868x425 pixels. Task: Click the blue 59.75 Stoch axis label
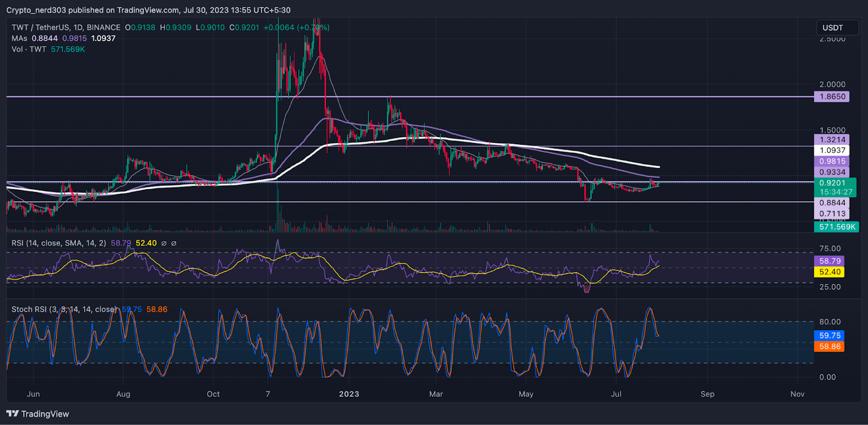pos(829,336)
